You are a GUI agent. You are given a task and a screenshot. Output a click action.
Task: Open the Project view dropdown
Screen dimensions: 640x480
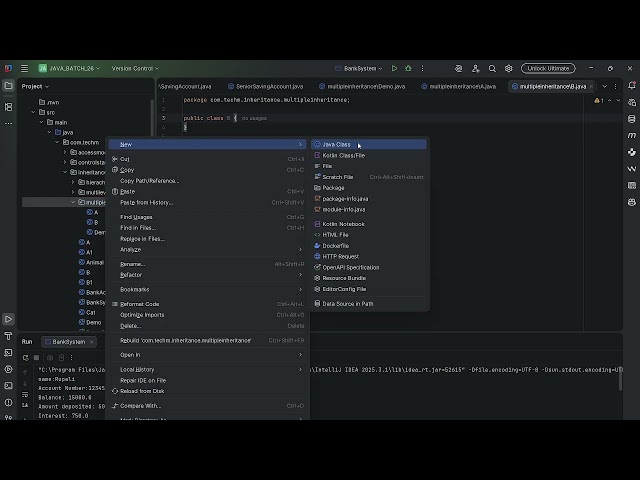pos(35,86)
